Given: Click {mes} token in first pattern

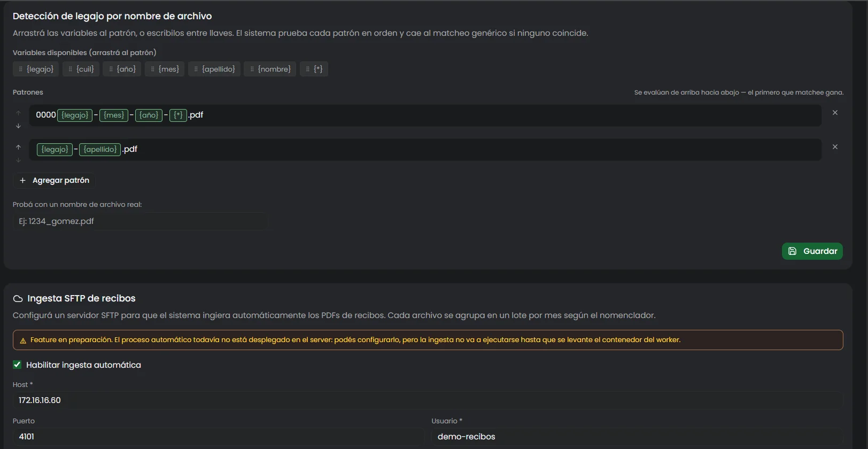Looking at the screenshot, I should [x=114, y=115].
